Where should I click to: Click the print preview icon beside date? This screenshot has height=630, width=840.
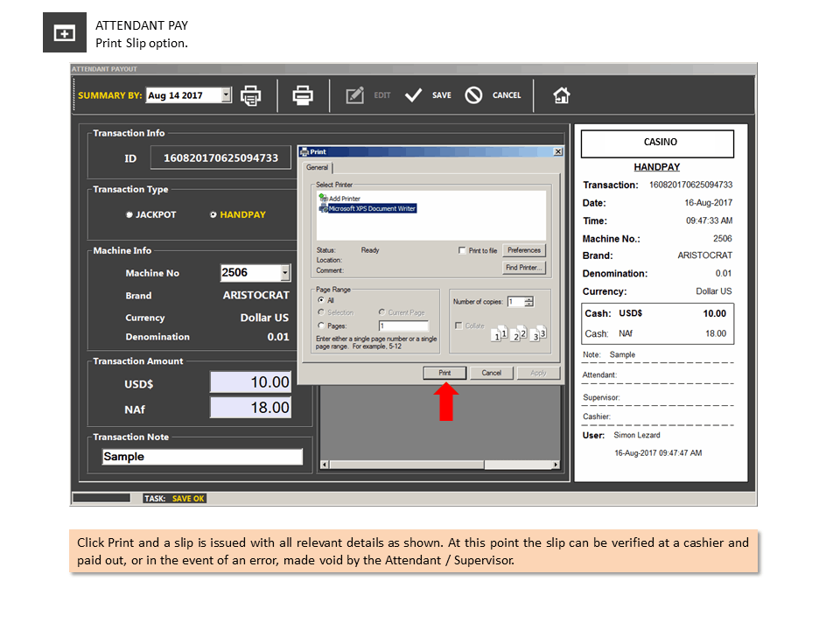pyautogui.click(x=250, y=96)
